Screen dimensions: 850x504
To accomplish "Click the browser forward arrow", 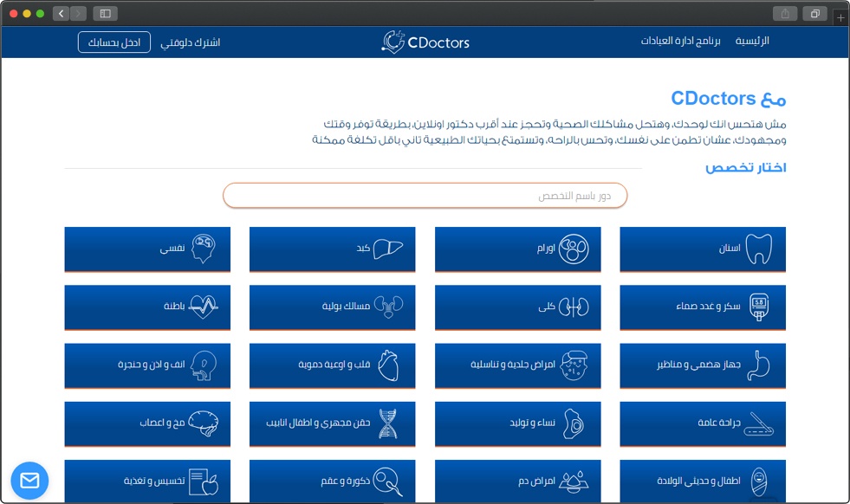I will (x=79, y=14).
